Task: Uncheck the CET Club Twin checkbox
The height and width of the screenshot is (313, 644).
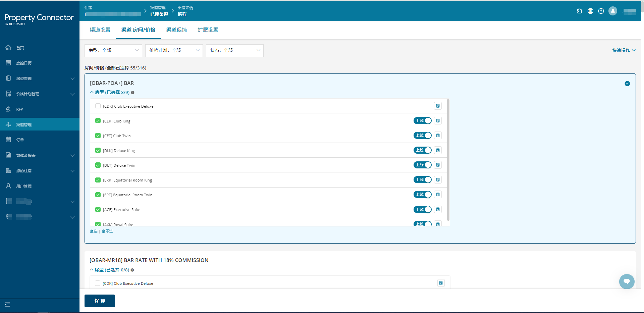Action: 98,136
